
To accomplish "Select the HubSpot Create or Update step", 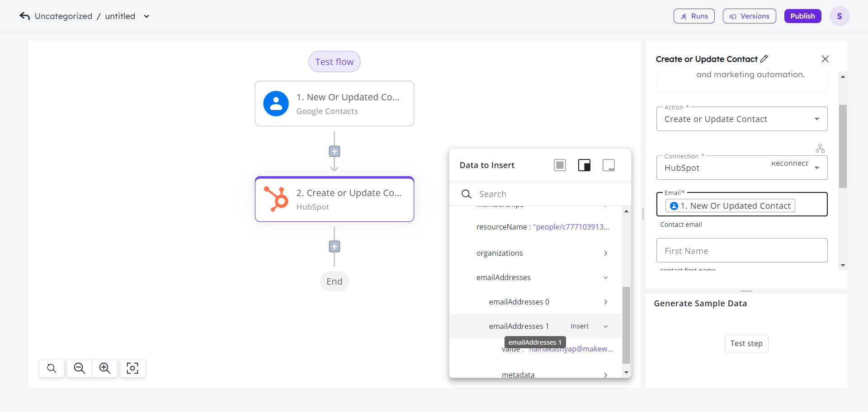I will 335,199.
